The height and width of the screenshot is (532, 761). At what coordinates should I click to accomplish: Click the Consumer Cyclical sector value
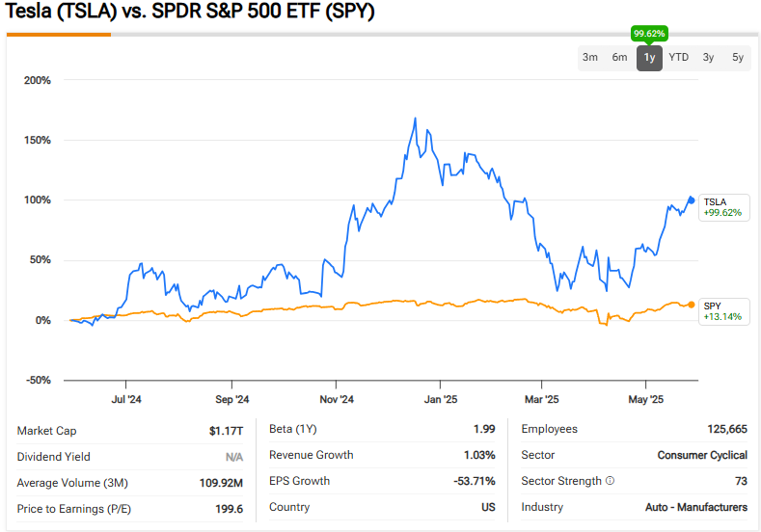[702, 455]
